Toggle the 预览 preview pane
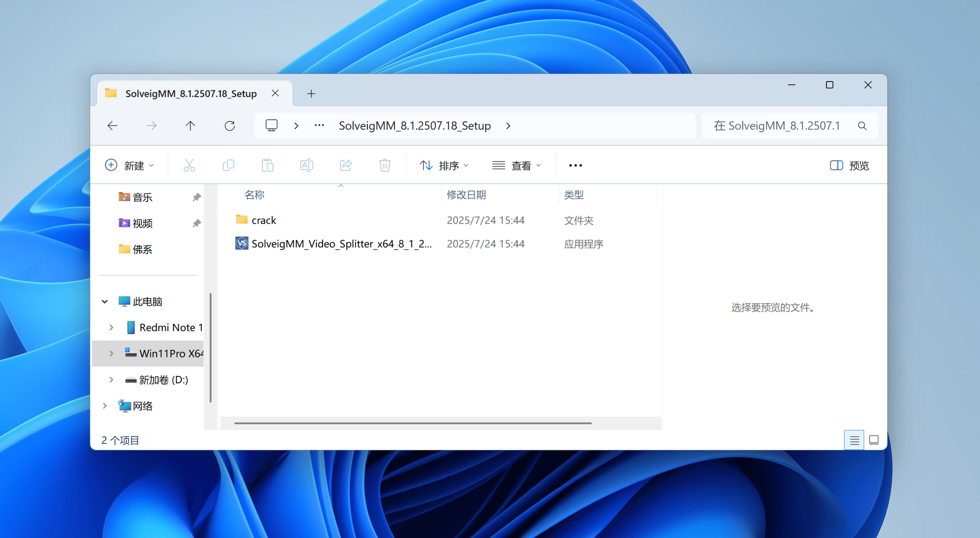 coord(849,165)
